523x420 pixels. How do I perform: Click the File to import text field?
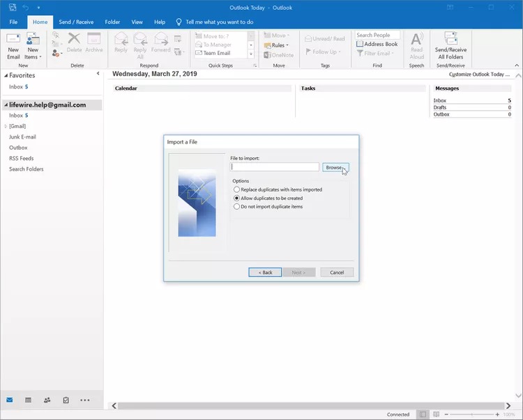[275, 167]
